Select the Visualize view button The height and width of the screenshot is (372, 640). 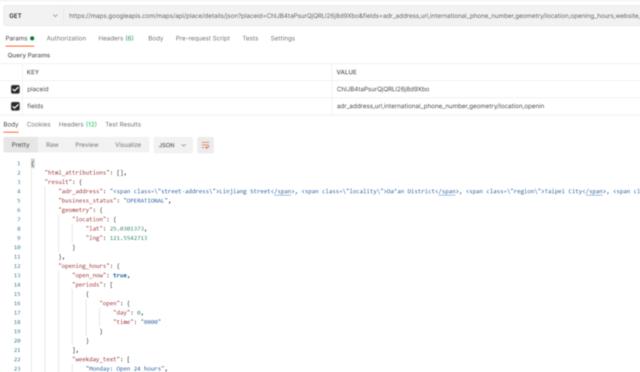pyautogui.click(x=128, y=145)
